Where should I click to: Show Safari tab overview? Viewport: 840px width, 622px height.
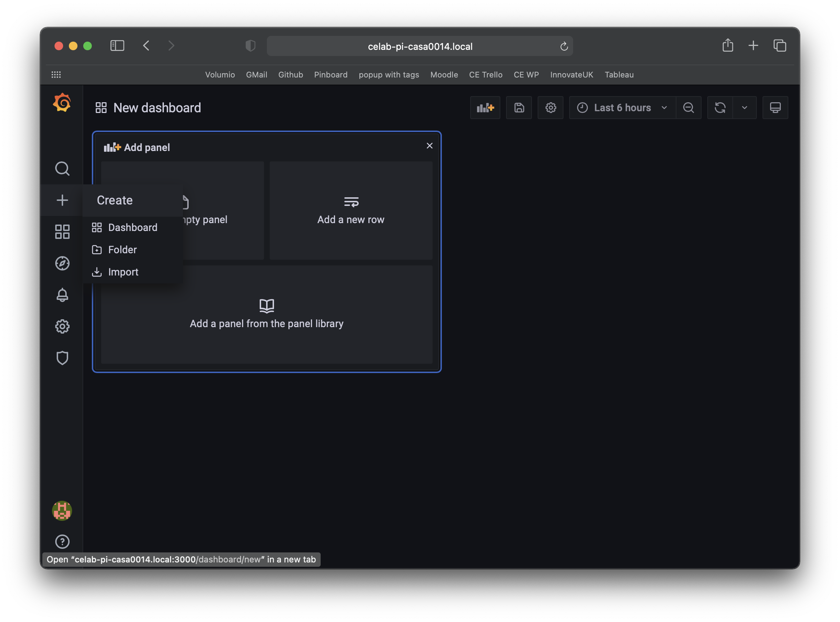pyautogui.click(x=779, y=46)
